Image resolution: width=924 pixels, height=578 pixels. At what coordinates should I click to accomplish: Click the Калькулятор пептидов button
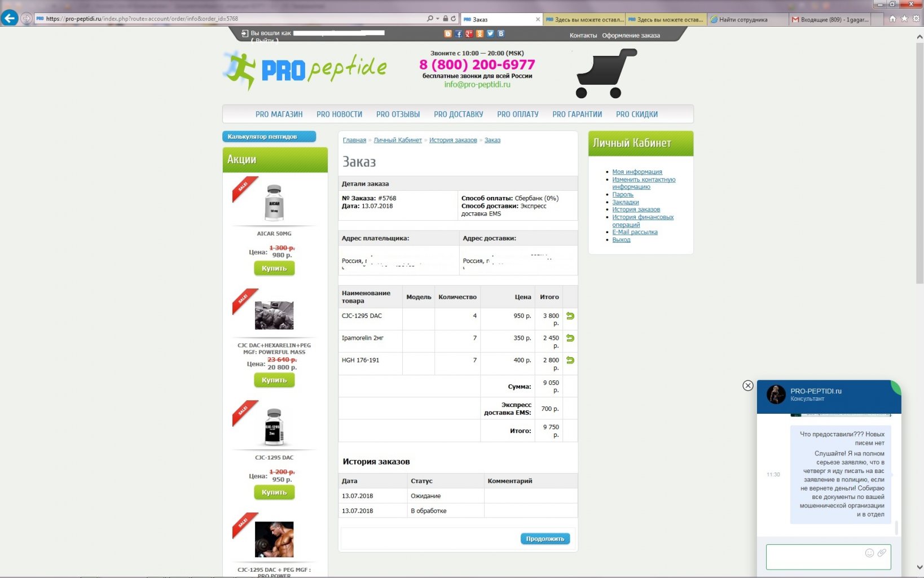269,137
